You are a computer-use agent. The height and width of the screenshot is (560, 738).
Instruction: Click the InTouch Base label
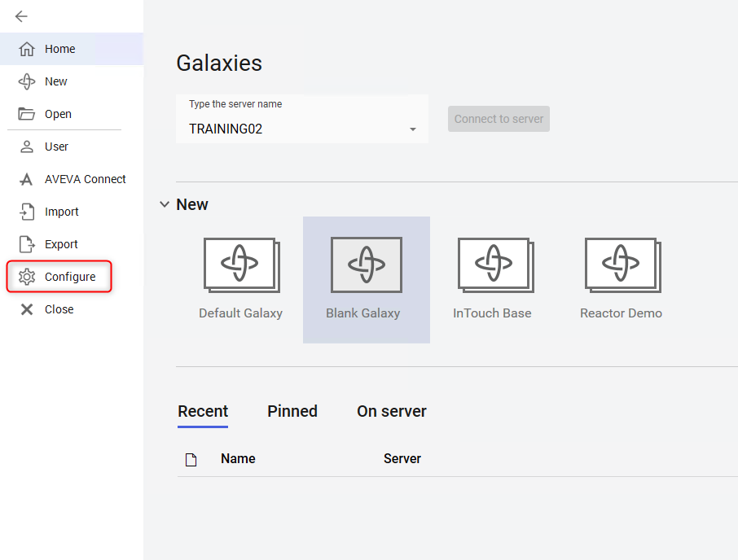(x=492, y=313)
